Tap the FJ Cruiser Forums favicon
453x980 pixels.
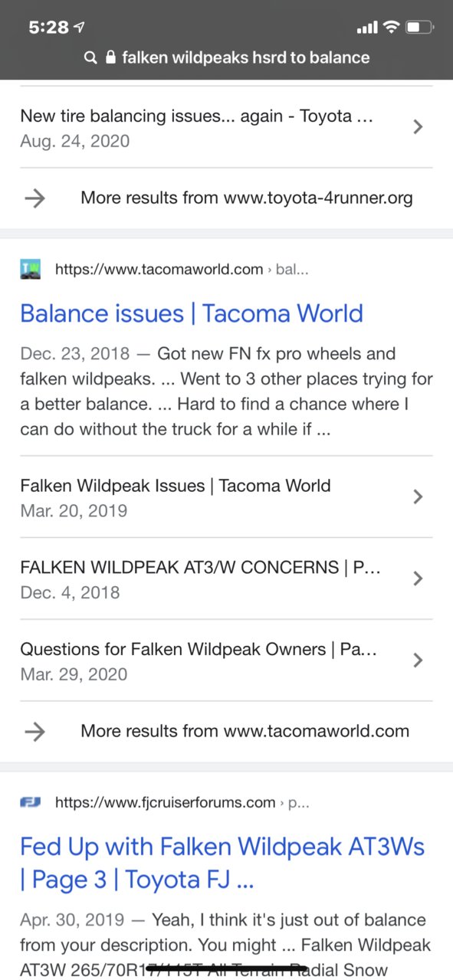click(x=31, y=802)
